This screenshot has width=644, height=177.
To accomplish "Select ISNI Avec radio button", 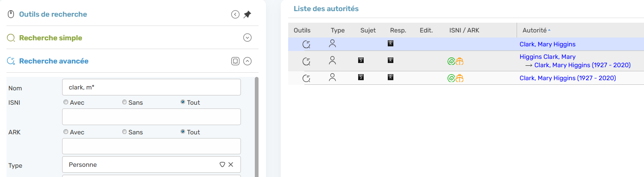I will [66, 102].
